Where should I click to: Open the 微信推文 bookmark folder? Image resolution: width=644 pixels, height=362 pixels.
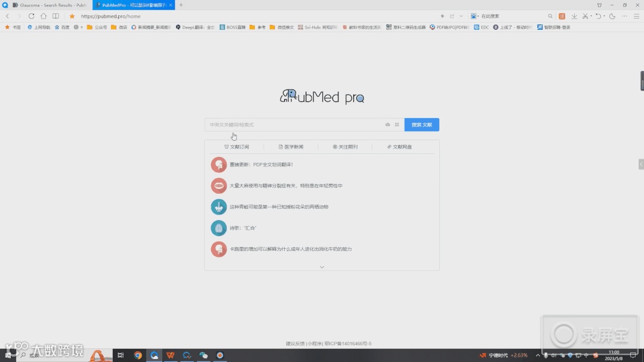click(282, 27)
